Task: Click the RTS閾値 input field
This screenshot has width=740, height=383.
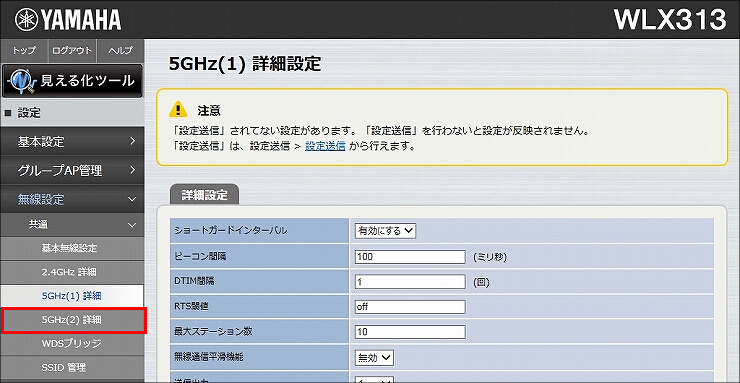Action: coord(410,307)
